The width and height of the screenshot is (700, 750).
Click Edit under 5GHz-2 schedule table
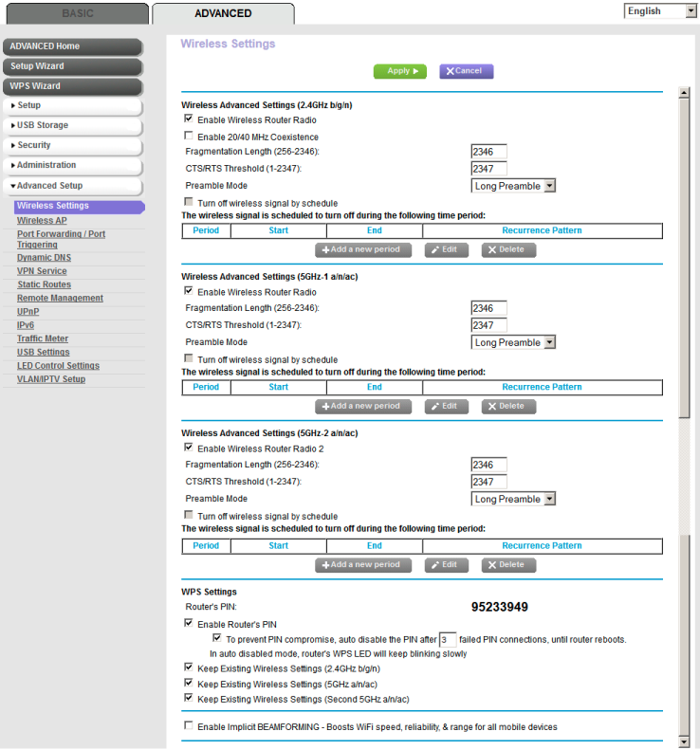point(447,565)
